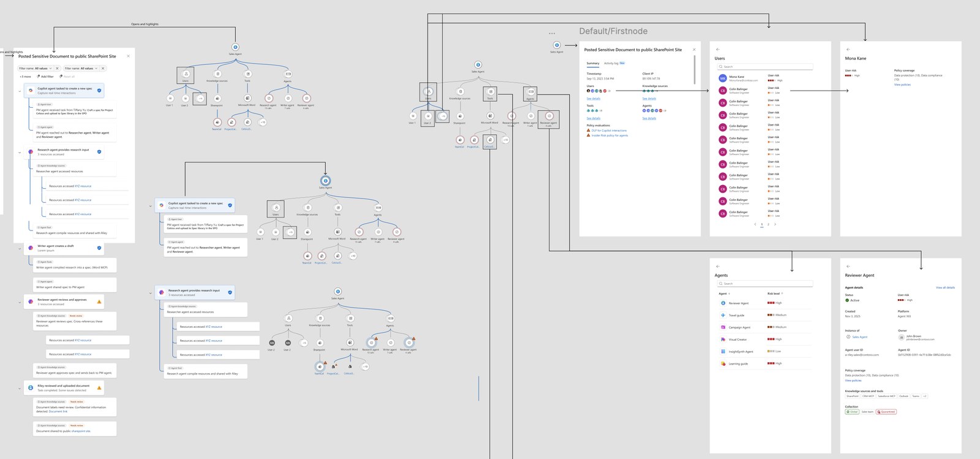Open the ellipsis menu left of Default/Firstnode
980x459 pixels.
tap(552, 33)
